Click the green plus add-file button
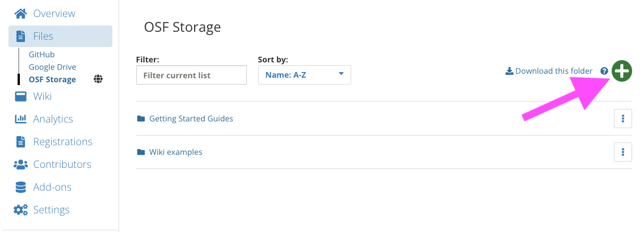The height and width of the screenshot is (232, 644). [622, 71]
